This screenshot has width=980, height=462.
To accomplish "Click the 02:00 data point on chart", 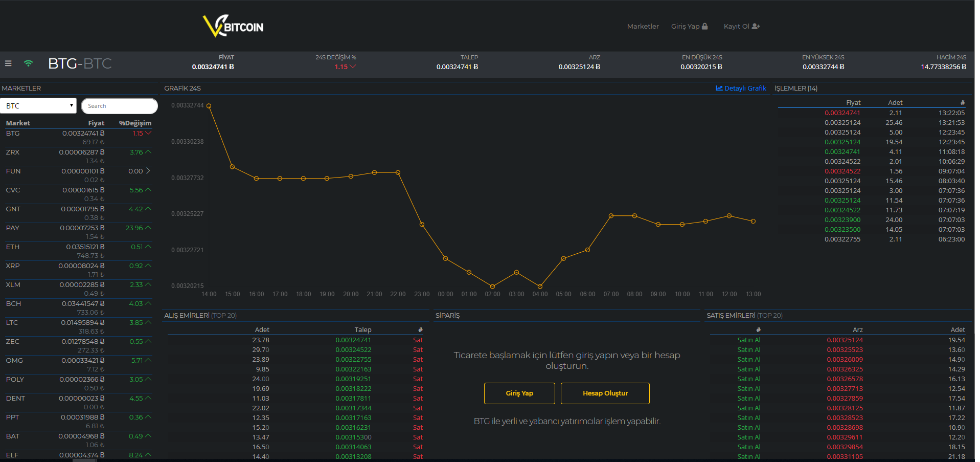I will click(x=492, y=287).
